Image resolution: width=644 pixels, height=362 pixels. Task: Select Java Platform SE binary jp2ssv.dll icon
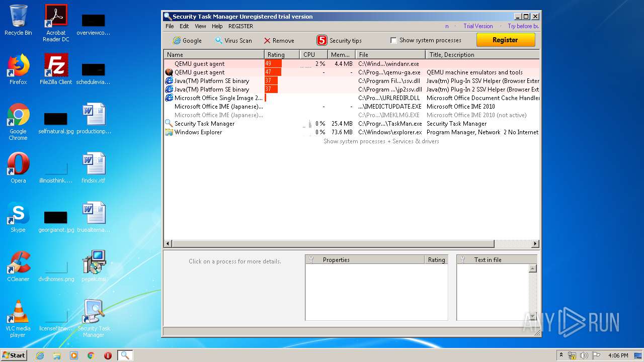[169, 89]
